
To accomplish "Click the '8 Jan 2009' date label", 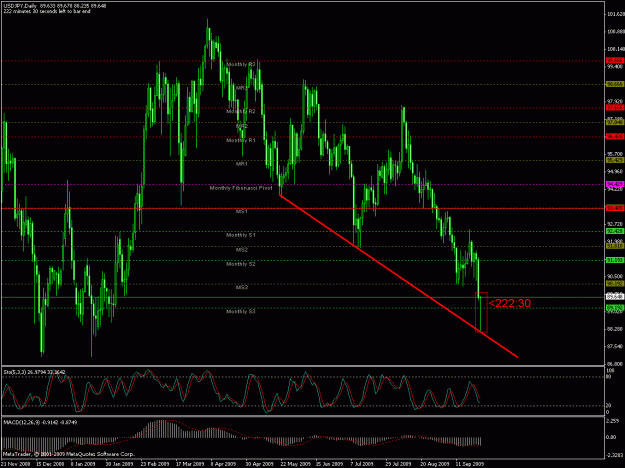I will [84, 464].
